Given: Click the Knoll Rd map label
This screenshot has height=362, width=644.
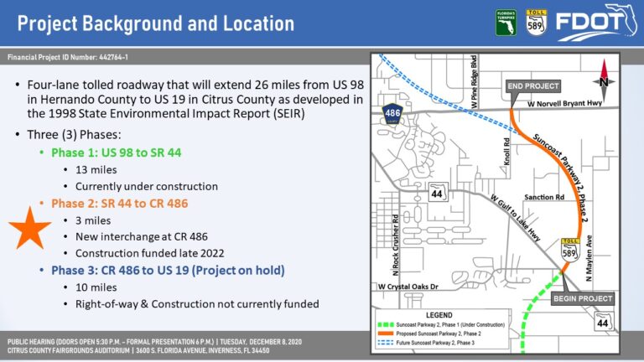Looking at the screenshot, I should 506,152.
